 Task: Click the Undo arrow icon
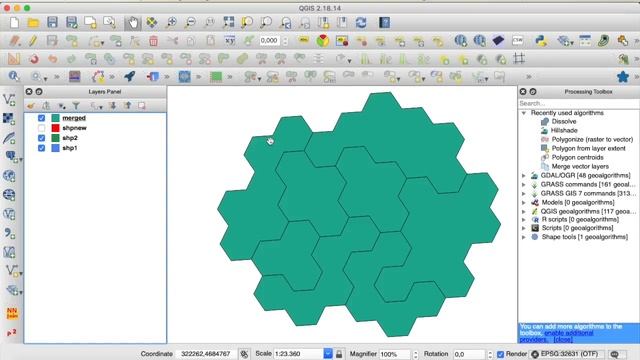click(x=53, y=58)
